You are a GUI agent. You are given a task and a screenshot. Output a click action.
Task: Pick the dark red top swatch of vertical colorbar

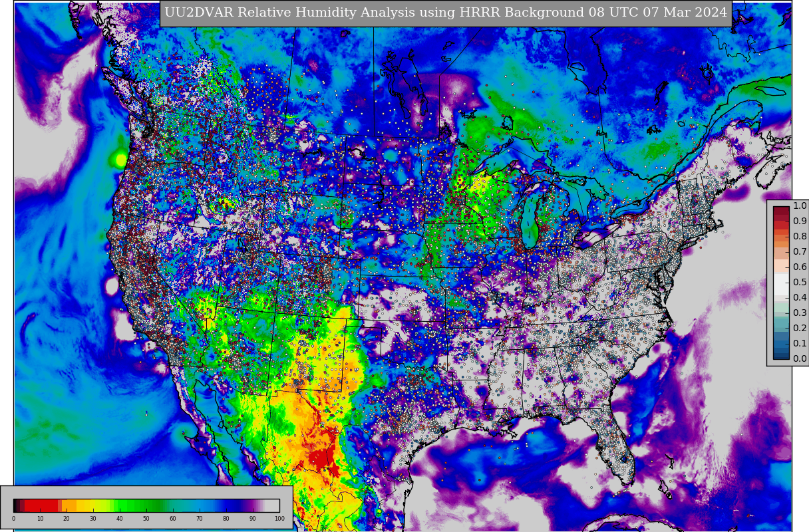pyautogui.click(x=781, y=210)
